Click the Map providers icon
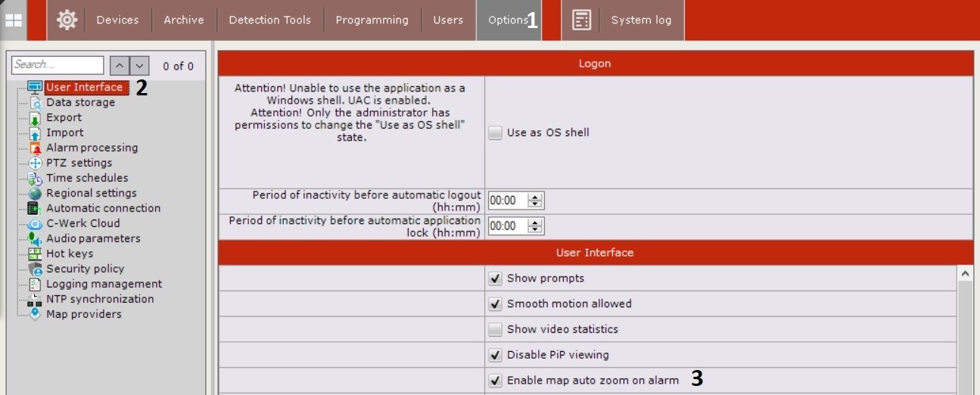This screenshot has width=980, height=395. [35, 314]
